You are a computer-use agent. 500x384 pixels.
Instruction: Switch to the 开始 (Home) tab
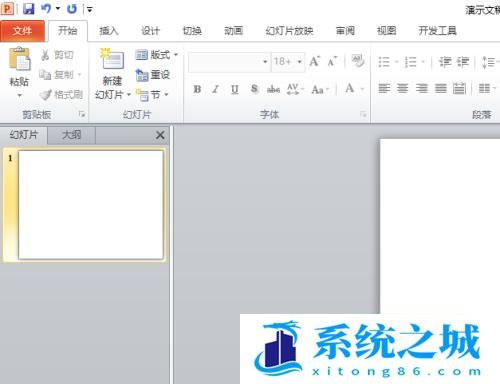(68, 31)
